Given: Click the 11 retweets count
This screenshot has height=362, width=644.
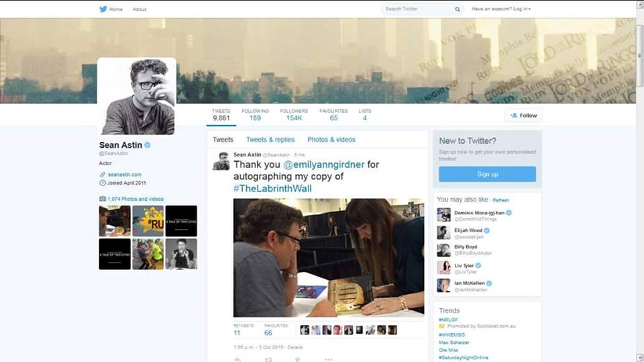Looking at the screenshot, I should 237,333.
